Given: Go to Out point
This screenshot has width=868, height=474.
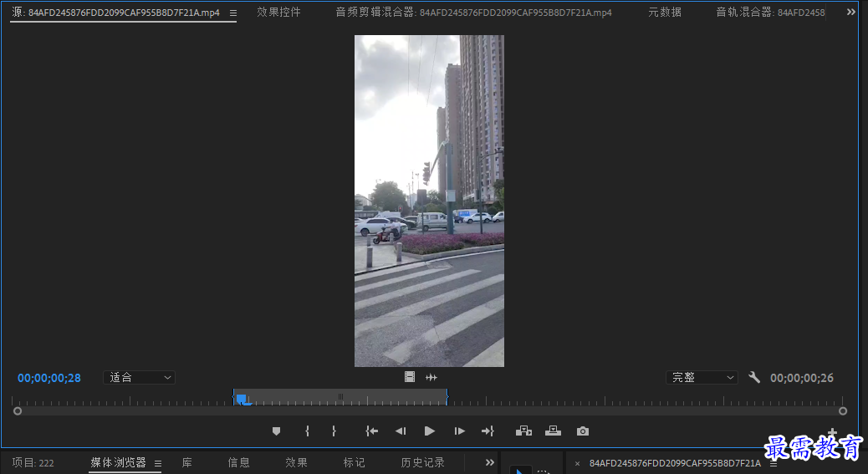Looking at the screenshot, I should tap(488, 431).
